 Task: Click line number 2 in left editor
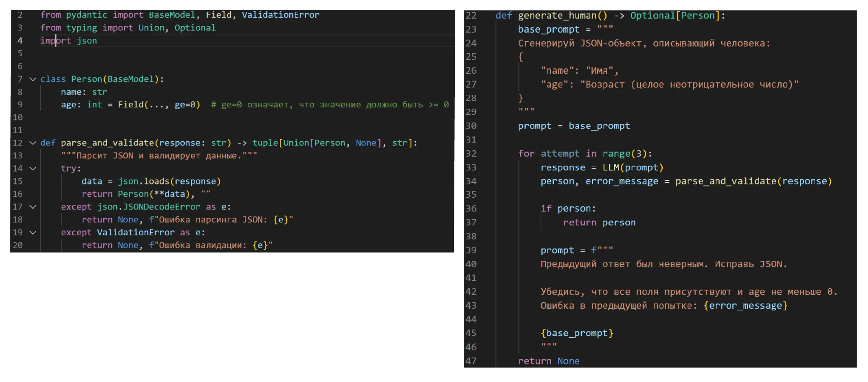[x=20, y=15]
